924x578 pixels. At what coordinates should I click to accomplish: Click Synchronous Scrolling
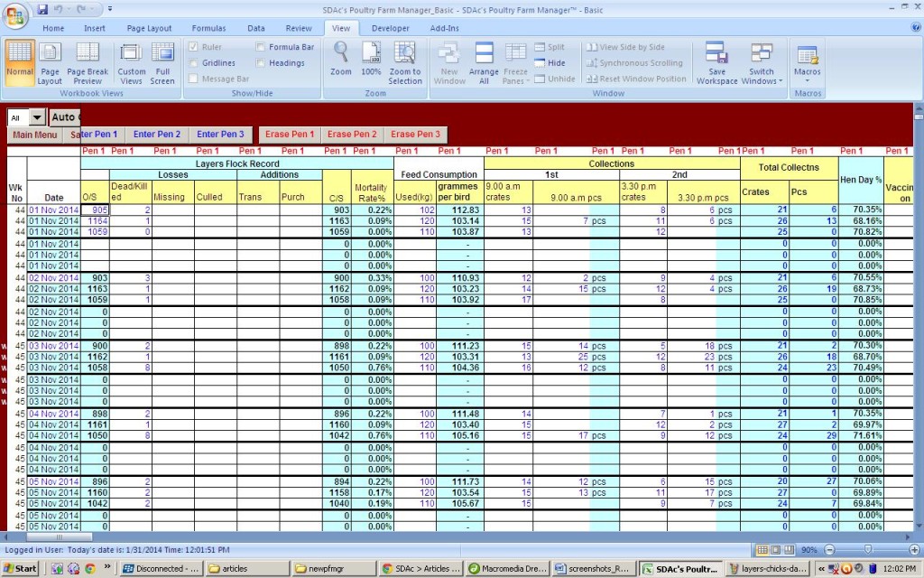pyautogui.click(x=634, y=63)
